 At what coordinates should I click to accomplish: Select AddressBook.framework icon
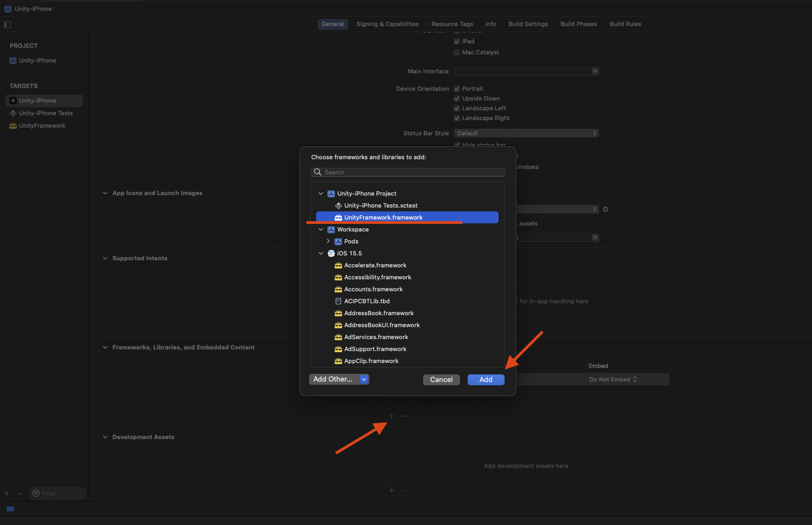[338, 313]
